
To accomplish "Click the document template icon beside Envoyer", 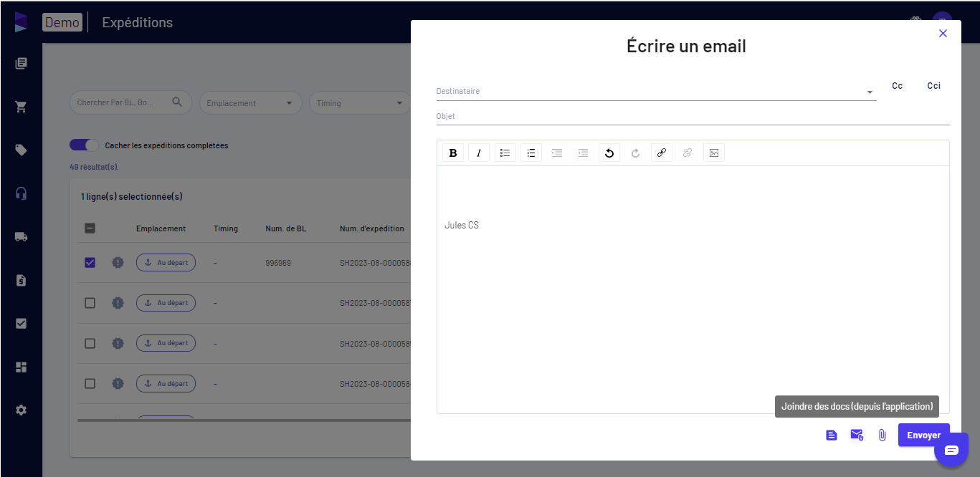I will coord(832,435).
